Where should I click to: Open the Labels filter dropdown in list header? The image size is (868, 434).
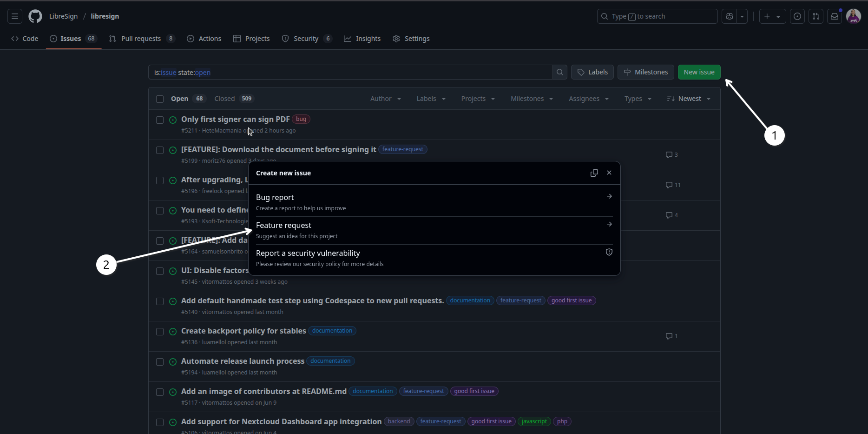[431, 99]
